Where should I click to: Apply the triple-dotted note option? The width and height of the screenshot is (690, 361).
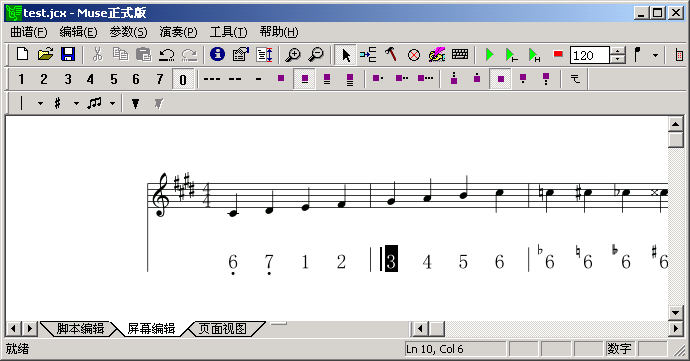425,79
